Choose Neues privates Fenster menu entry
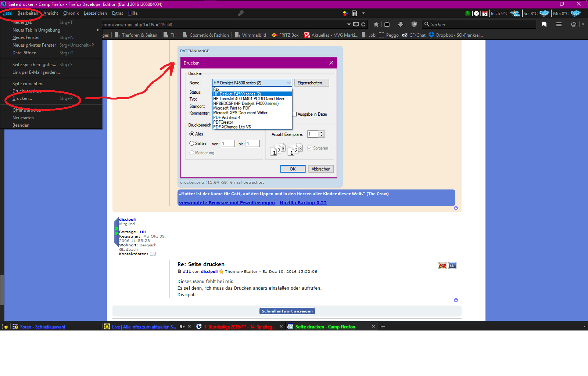Screen dimensions: 588x376 51,45
